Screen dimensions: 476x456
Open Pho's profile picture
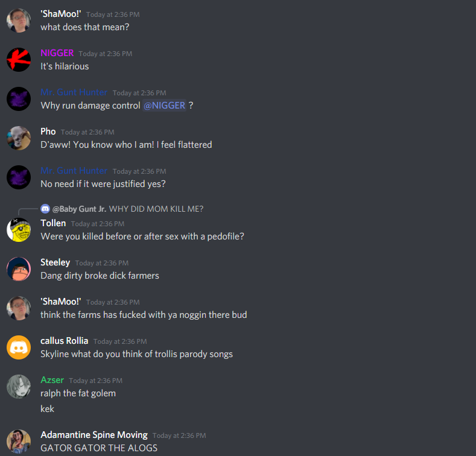19,138
